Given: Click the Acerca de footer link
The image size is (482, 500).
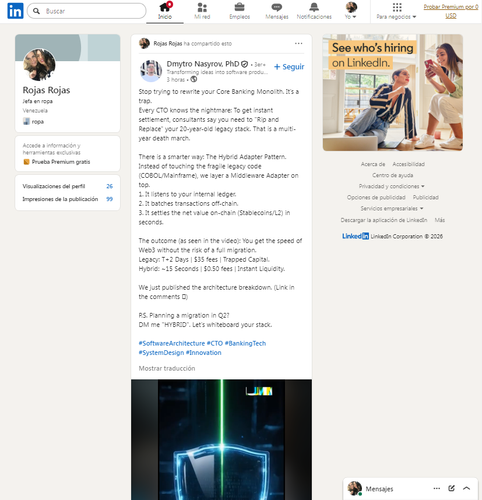Looking at the screenshot, I should pyautogui.click(x=373, y=164).
